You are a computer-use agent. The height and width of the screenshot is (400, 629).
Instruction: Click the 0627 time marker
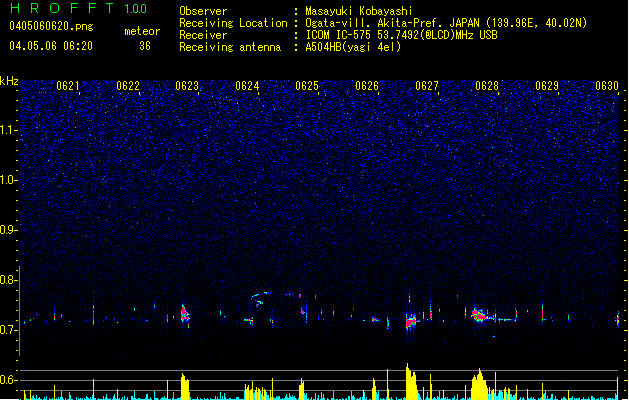coord(427,86)
